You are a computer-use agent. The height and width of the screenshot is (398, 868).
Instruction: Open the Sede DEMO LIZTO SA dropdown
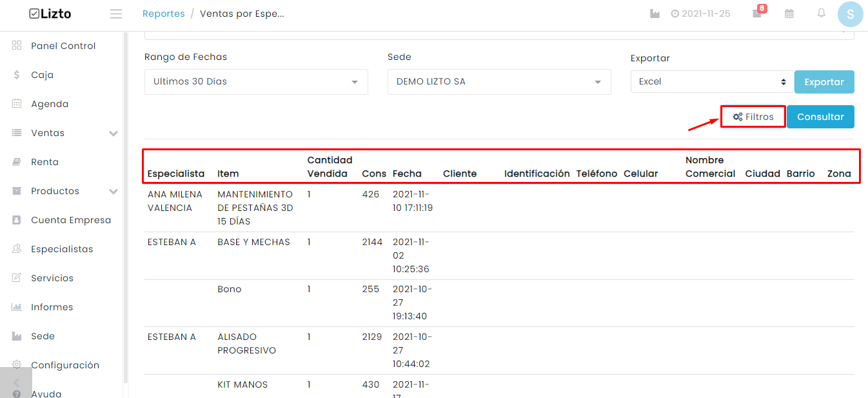point(499,82)
